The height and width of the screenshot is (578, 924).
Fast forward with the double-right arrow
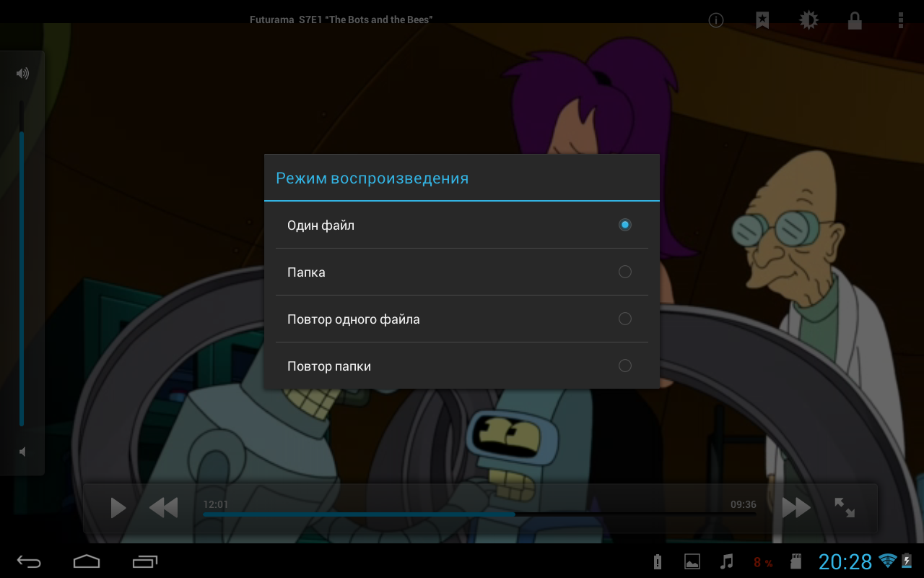796,508
